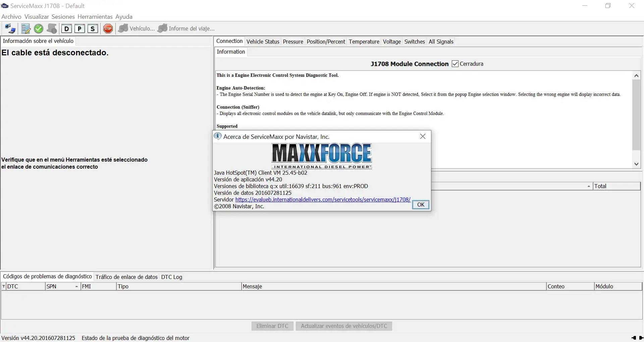Open the evalueb.internationaldelivers.com server link
Image resolution: width=644 pixels, height=342 pixels.
[323, 199]
